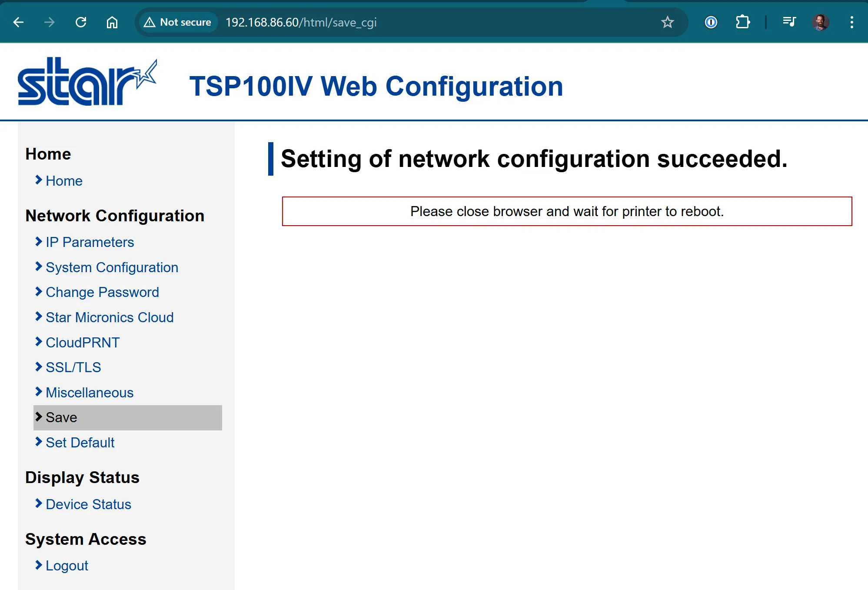The image size is (868, 590).
Task: Click the 'Display Status' section heading
Action: click(82, 477)
